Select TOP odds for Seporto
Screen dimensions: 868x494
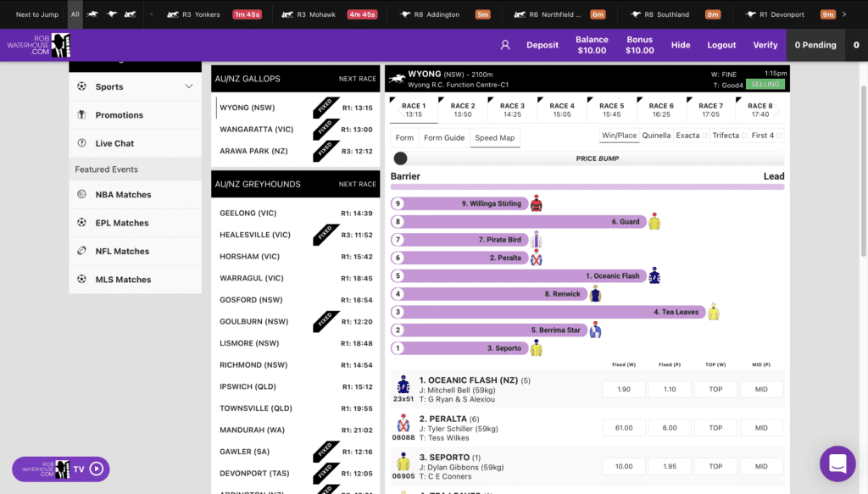[x=715, y=467]
